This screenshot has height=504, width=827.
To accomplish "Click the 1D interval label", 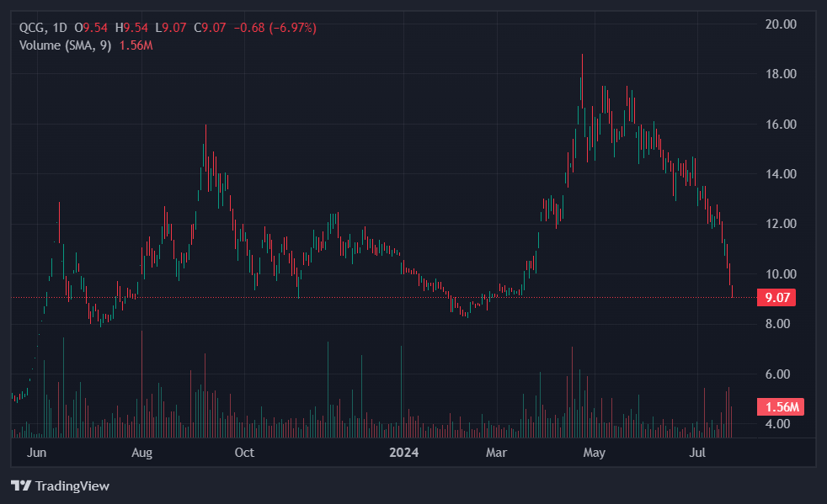I will [59, 28].
